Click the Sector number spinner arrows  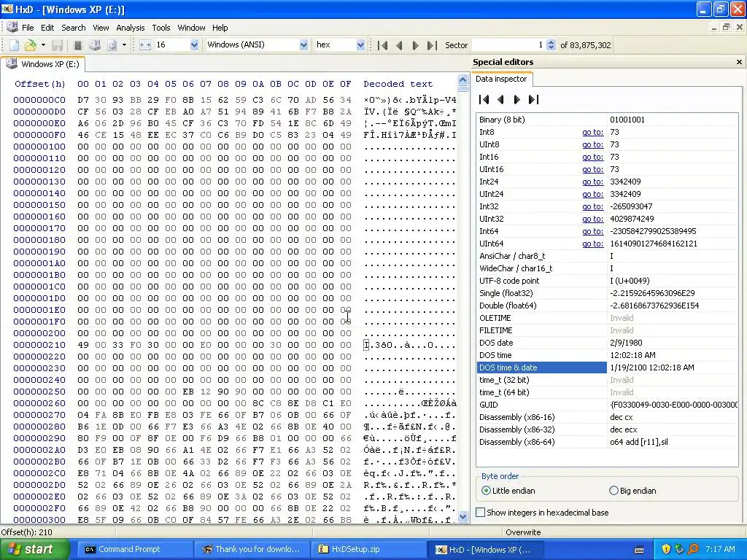coord(551,44)
